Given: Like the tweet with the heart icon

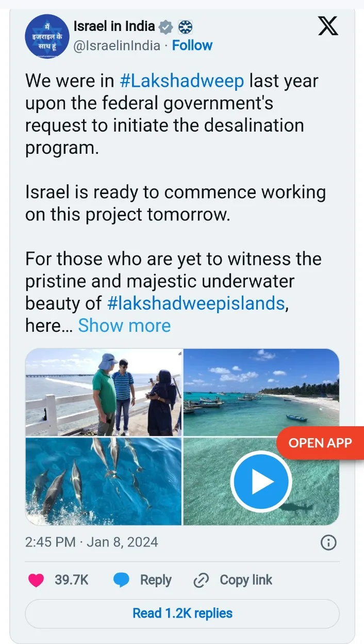Looking at the screenshot, I should [36, 580].
